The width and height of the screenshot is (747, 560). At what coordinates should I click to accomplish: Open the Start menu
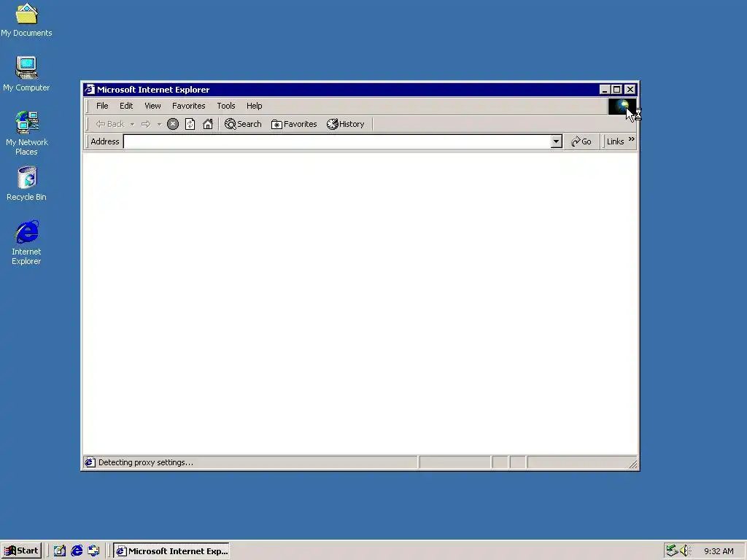(x=21, y=551)
